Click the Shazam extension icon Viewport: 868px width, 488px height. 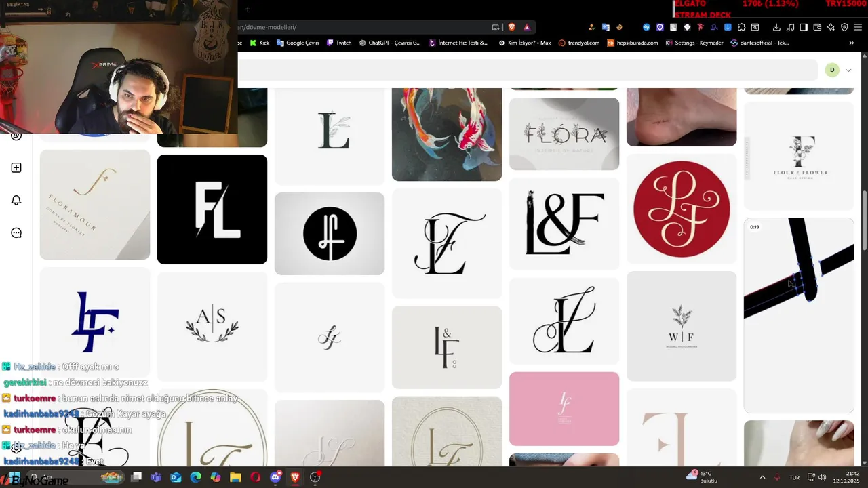point(646,27)
